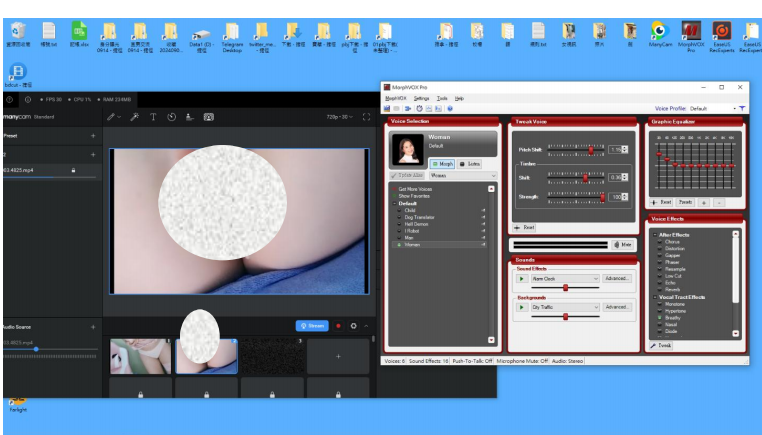Select the Dog Translator voice

pos(419,217)
